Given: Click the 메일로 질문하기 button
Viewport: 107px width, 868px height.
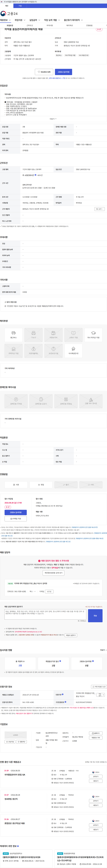Looking at the screenshot, I should [71, 635].
